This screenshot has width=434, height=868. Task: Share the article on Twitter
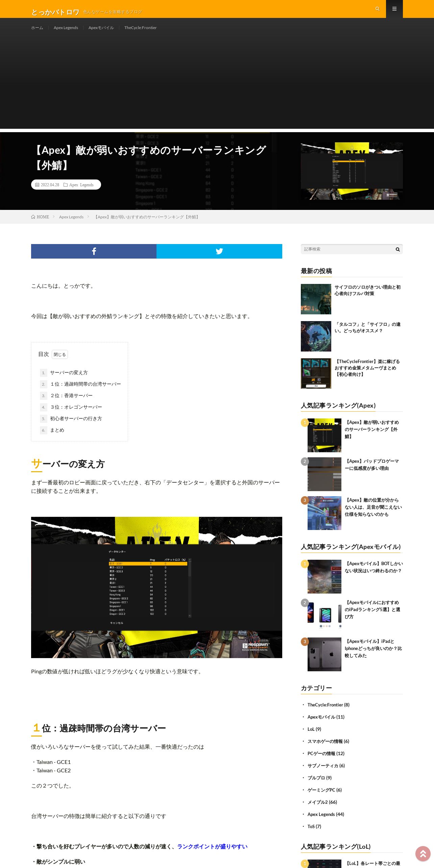tap(219, 251)
